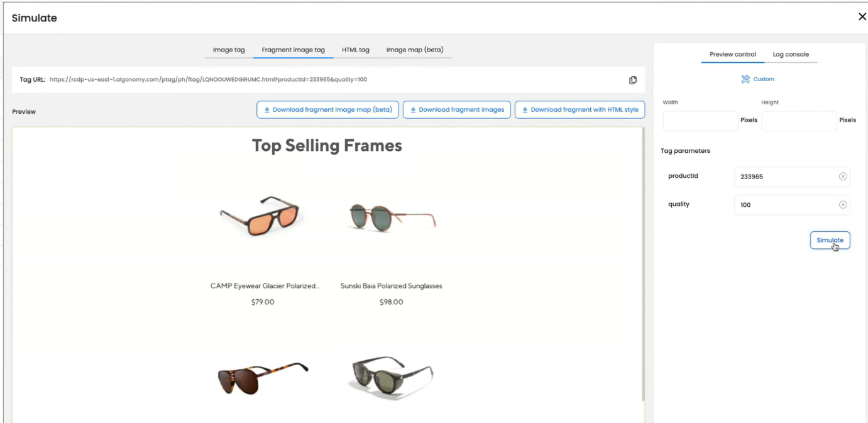Click Sunski Baia Polarized Sunglasses title
This screenshot has width=868, height=423.
(392, 286)
